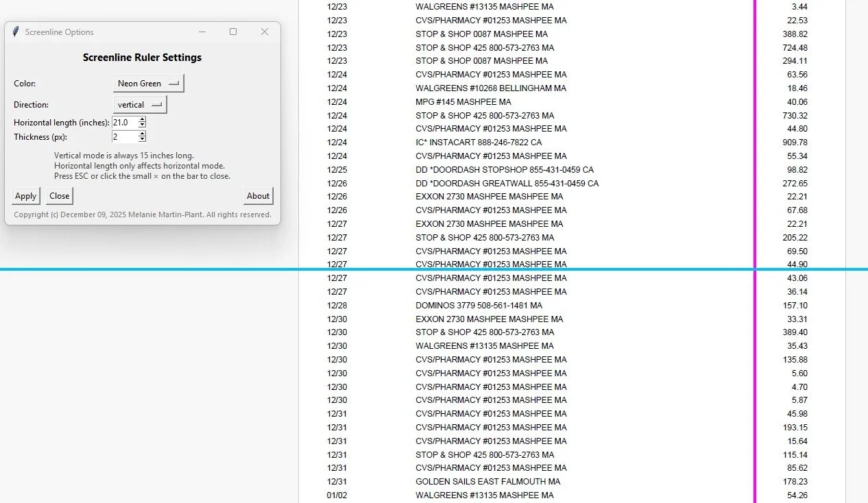The height and width of the screenshot is (503, 868).
Task: Apply the ruler settings
Action: (26, 196)
